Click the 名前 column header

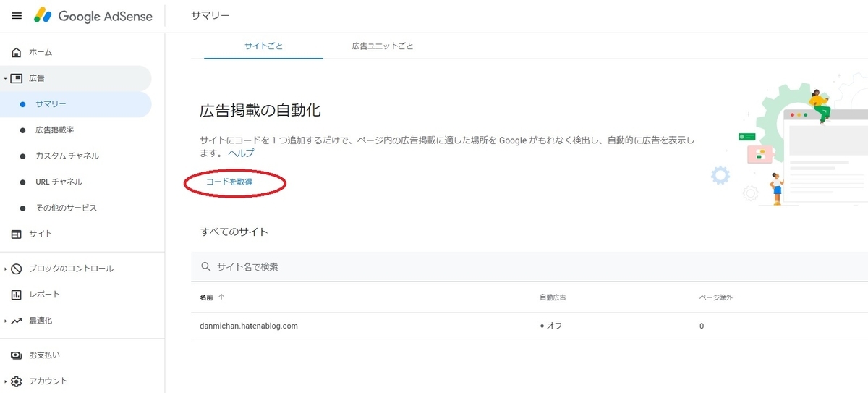pyautogui.click(x=207, y=297)
